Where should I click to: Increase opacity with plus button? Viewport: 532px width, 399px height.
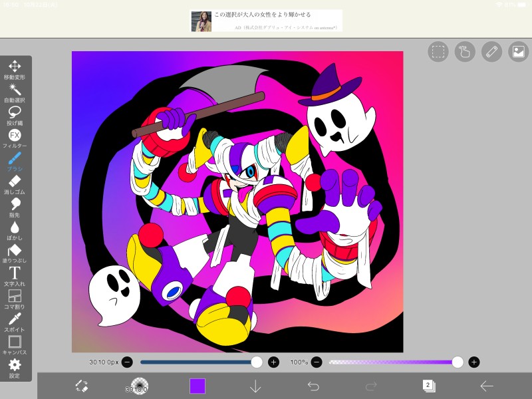(474, 362)
